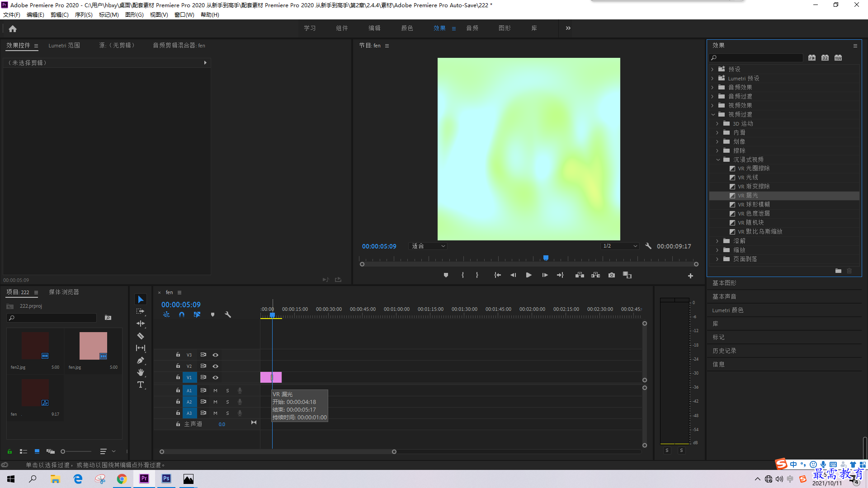
Task: Mute audio track A1
Action: point(215,390)
